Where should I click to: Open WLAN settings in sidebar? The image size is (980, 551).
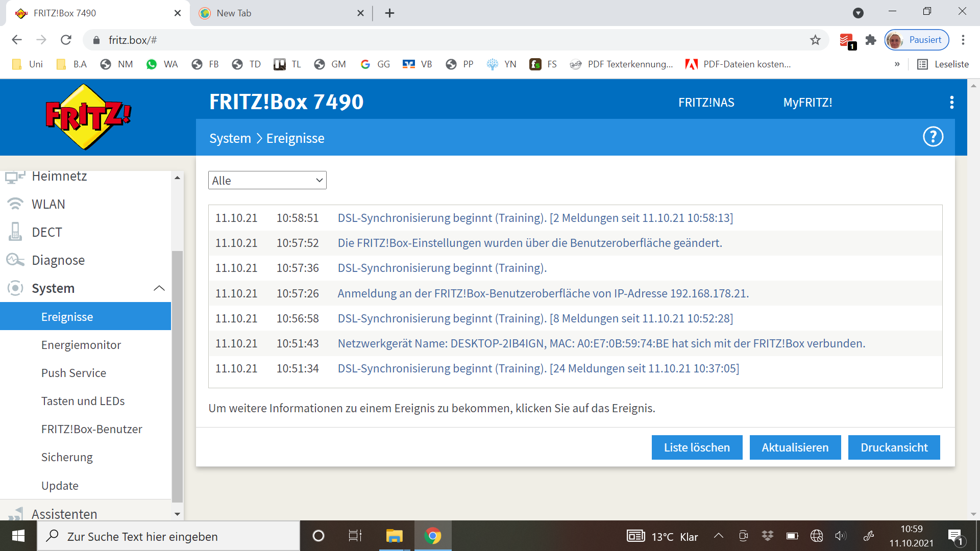[x=48, y=204]
